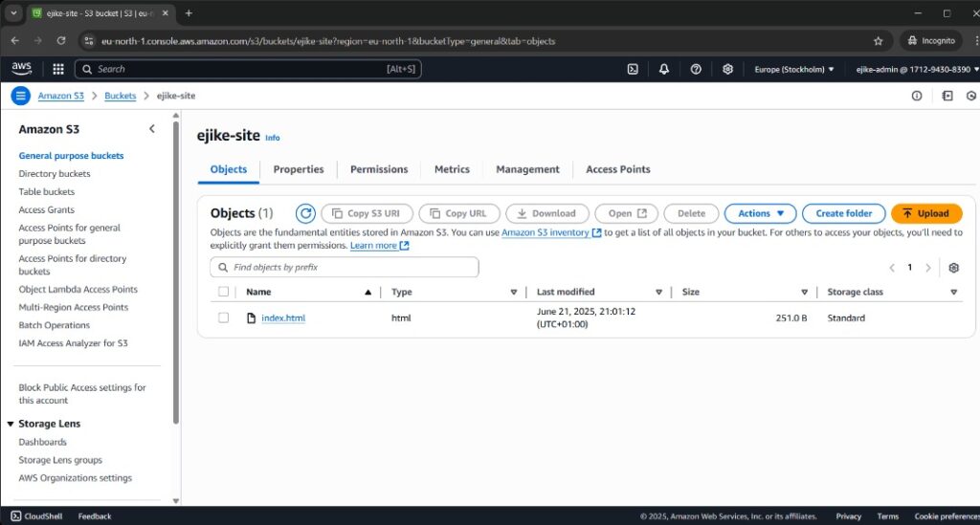Select the index.html row checkbox

pyautogui.click(x=224, y=317)
